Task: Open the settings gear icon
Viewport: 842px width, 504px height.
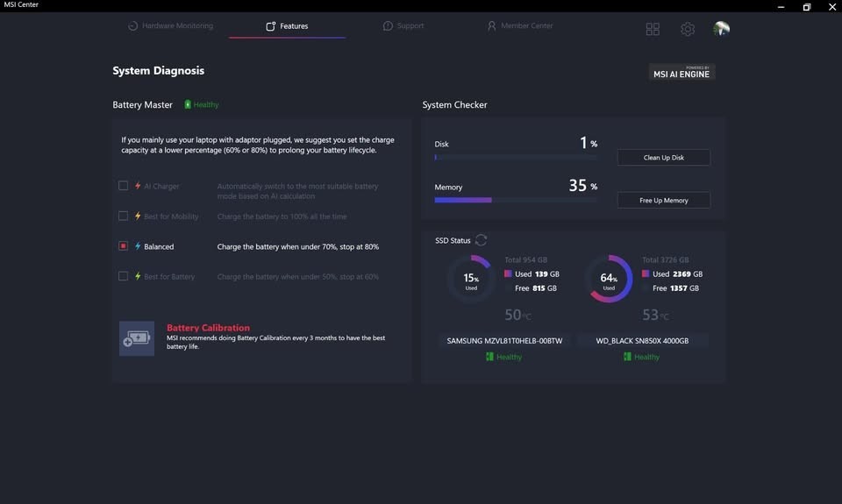Action: click(x=688, y=29)
